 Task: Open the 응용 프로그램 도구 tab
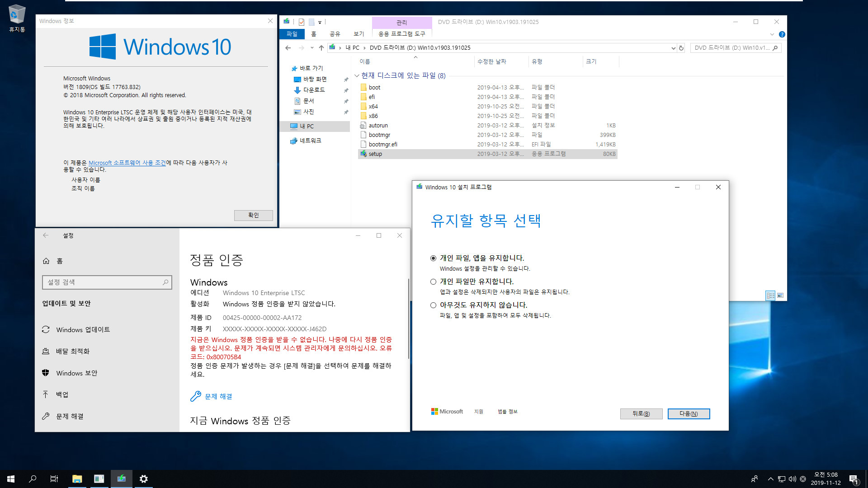[402, 34]
